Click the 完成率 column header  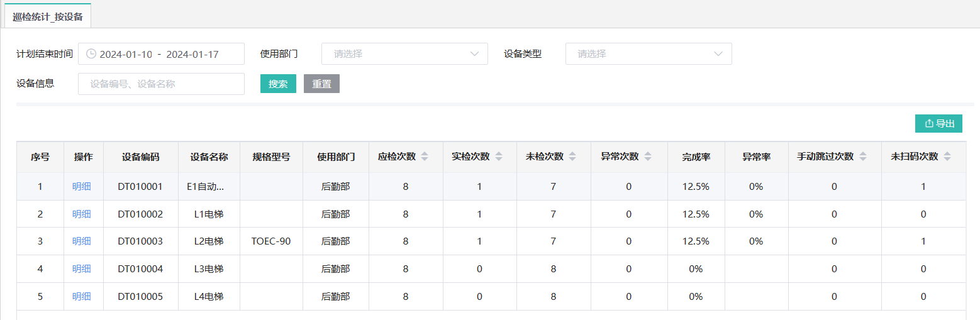click(x=696, y=157)
